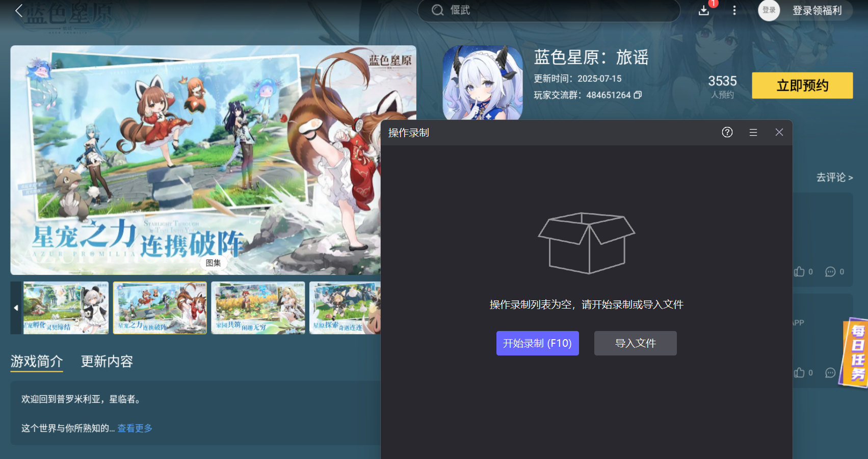Click the 立即预约 button

[802, 85]
